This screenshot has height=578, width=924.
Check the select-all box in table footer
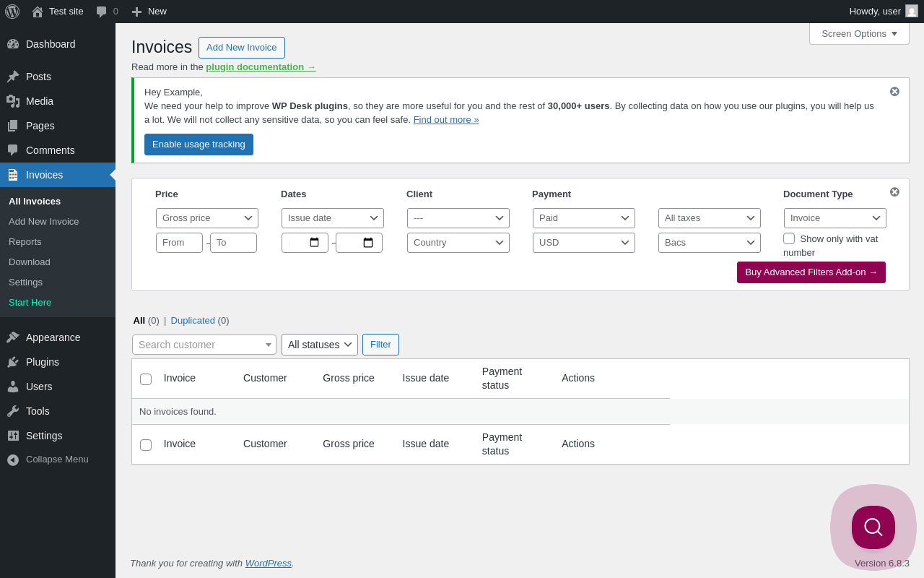(146, 445)
